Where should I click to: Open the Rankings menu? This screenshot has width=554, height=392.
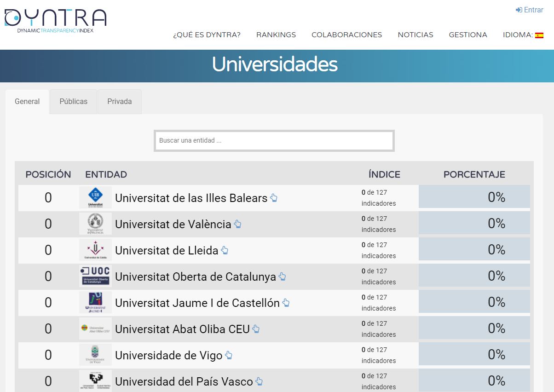click(x=276, y=35)
